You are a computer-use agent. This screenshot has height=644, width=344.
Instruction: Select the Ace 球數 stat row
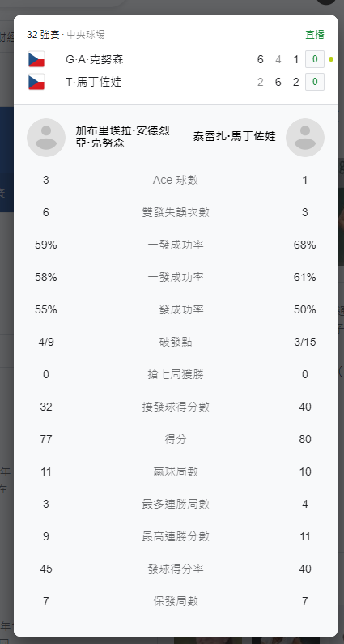[x=176, y=180]
